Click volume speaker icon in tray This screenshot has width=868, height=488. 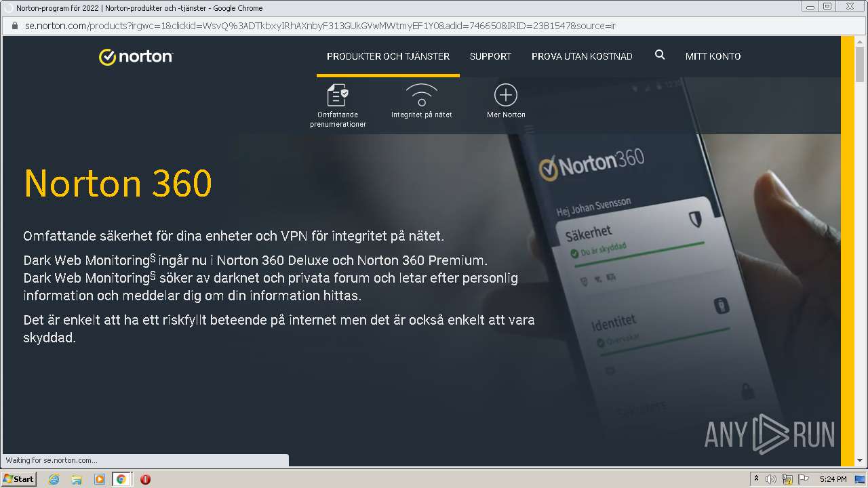pos(771,479)
